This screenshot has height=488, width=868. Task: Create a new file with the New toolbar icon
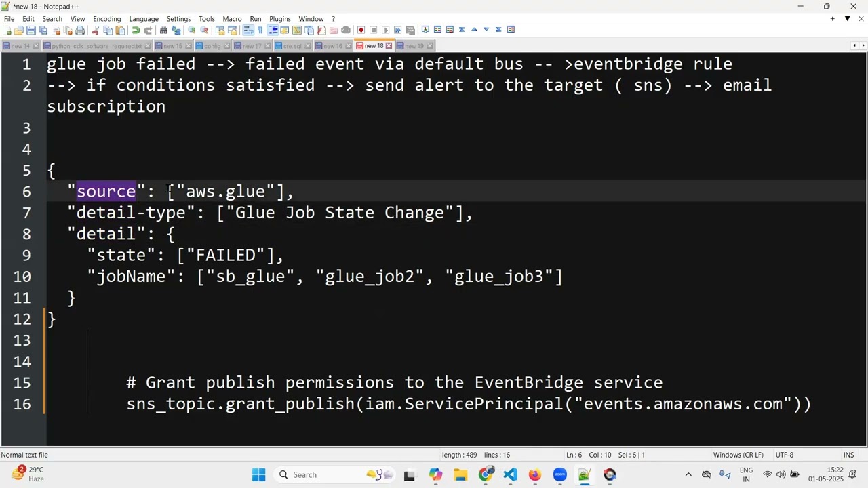point(8,30)
